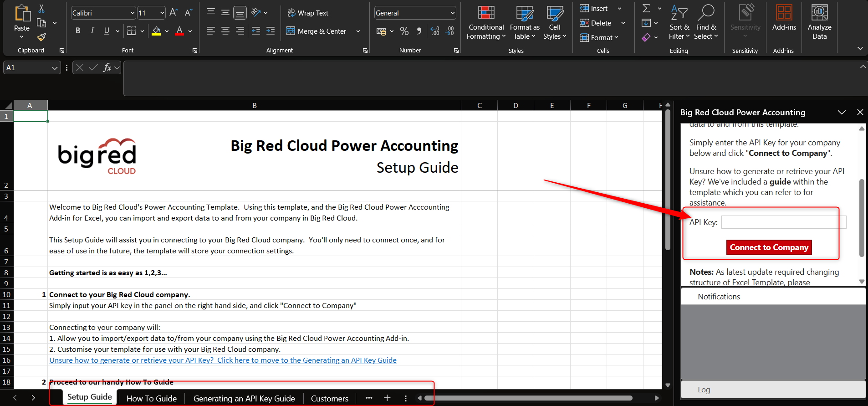Image resolution: width=868 pixels, height=406 pixels.
Task: Select the Setup Guide sheet tab
Action: pos(90,397)
